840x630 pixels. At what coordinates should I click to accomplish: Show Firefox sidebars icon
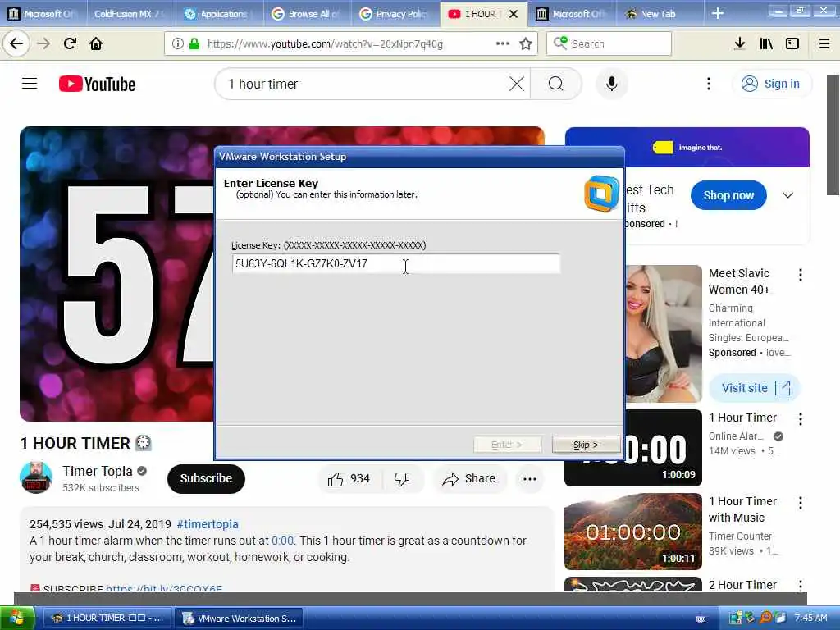(x=792, y=43)
